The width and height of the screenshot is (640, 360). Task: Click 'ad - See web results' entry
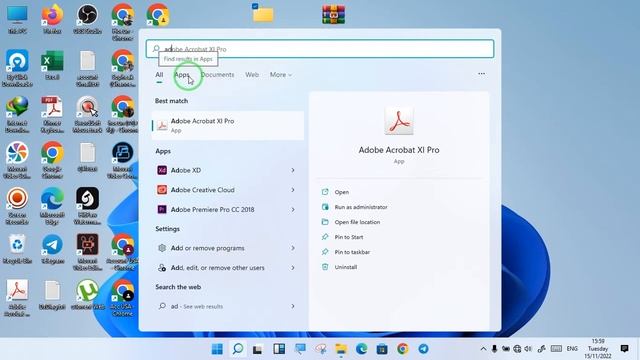[x=227, y=306]
